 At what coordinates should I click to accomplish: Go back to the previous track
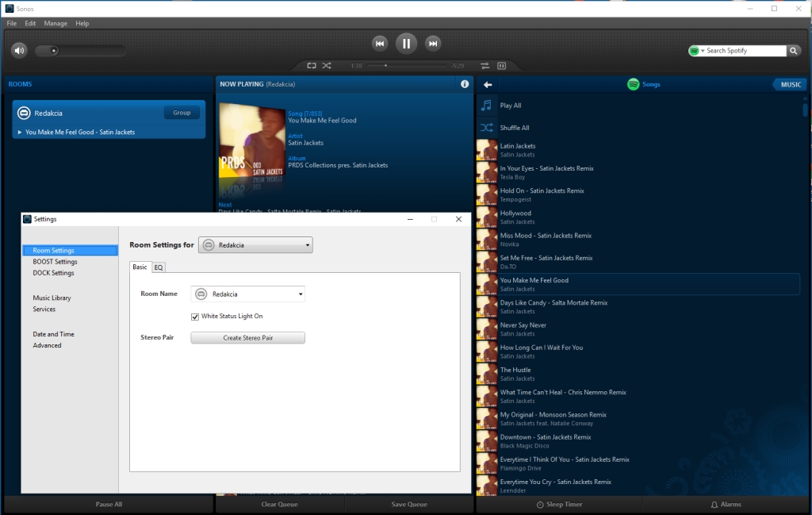coord(380,44)
